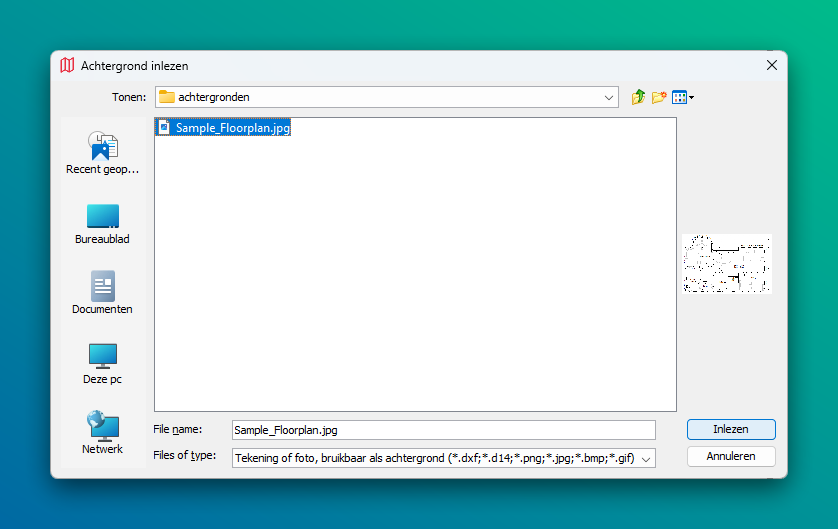The width and height of the screenshot is (838, 529).
Task: Click the floorplan preview thumbnail
Action: [727, 264]
